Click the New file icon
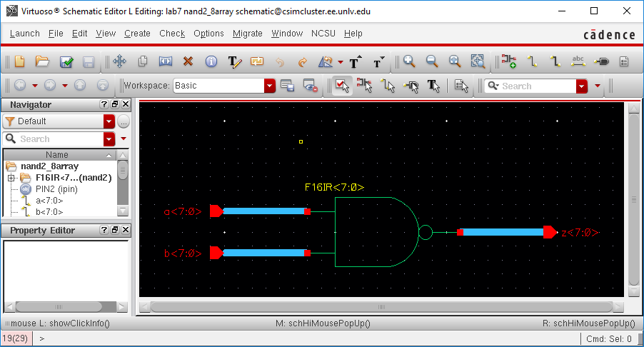Viewport: 644px width, 347px height. coord(20,62)
